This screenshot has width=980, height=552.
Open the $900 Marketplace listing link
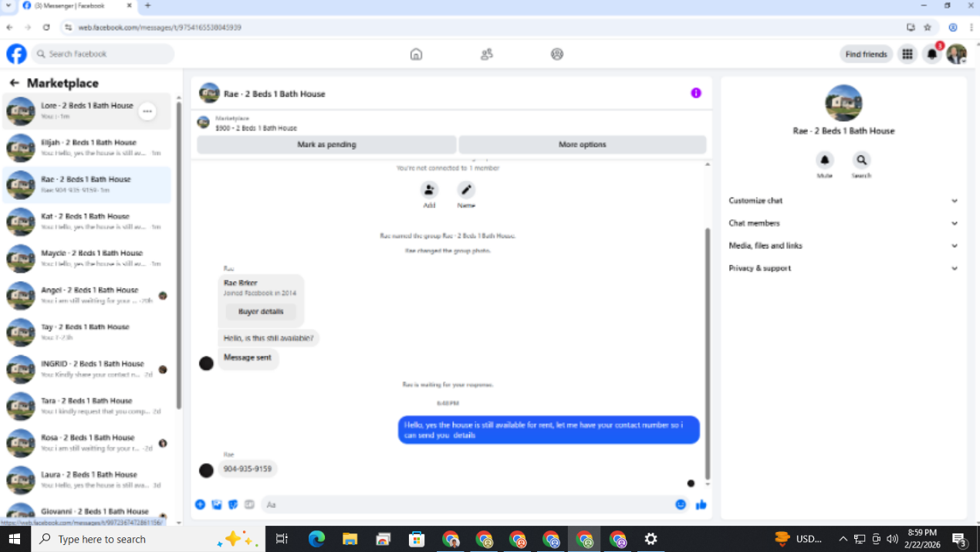[x=255, y=128]
